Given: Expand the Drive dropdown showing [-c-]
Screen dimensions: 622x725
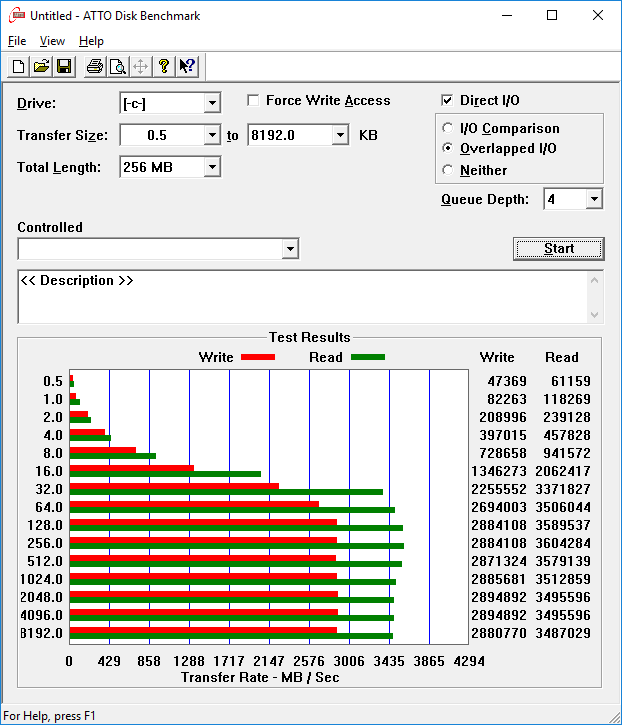Looking at the screenshot, I should tap(212, 103).
